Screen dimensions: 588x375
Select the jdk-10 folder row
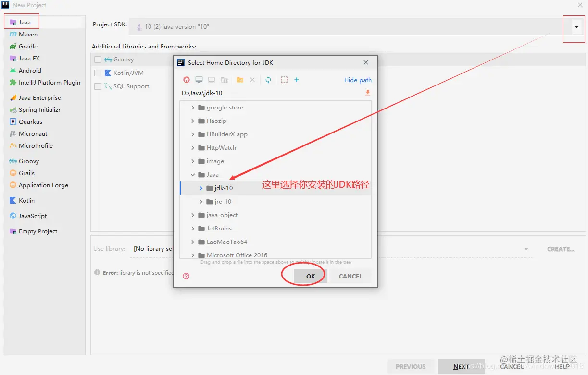pyautogui.click(x=275, y=188)
